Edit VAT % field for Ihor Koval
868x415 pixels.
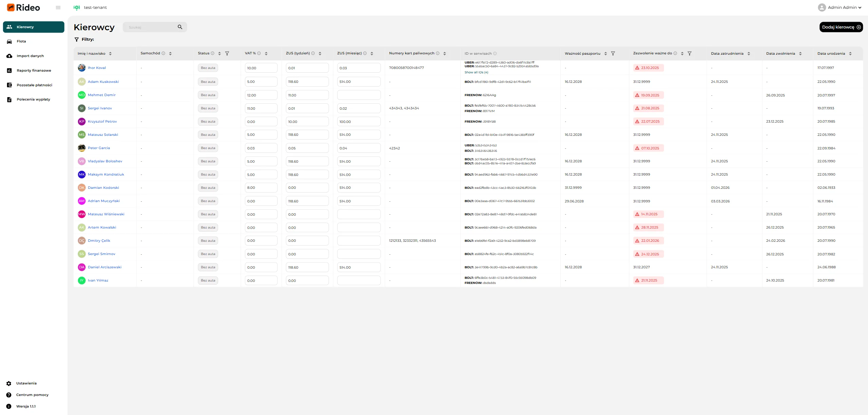point(261,68)
